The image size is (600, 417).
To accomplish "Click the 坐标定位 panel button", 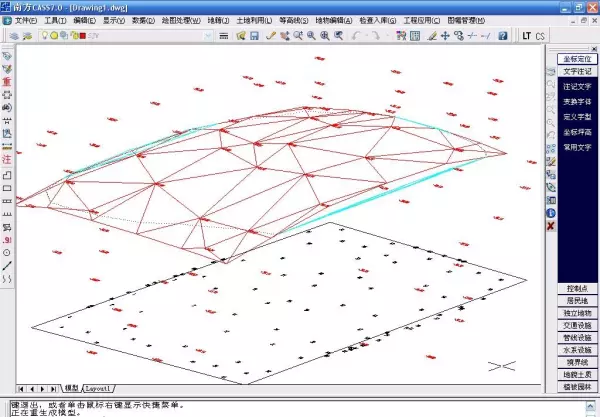I will (x=577, y=59).
